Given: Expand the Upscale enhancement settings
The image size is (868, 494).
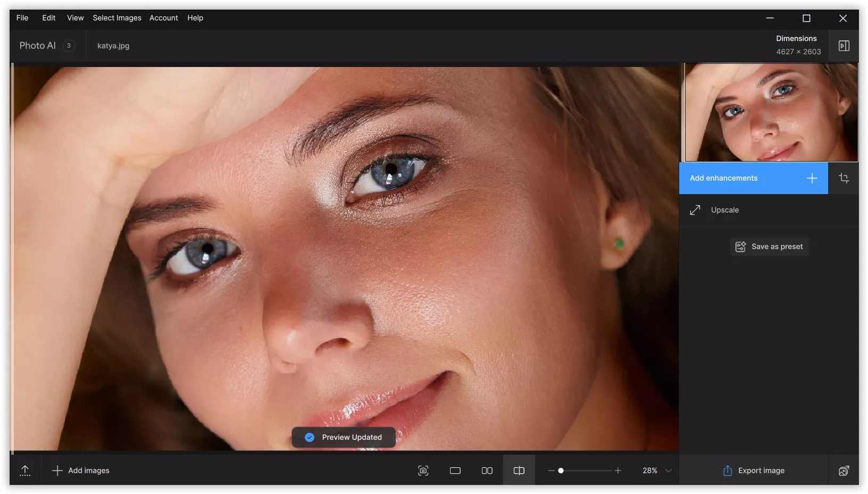Looking at the screenshot, I should pos(725,210).
